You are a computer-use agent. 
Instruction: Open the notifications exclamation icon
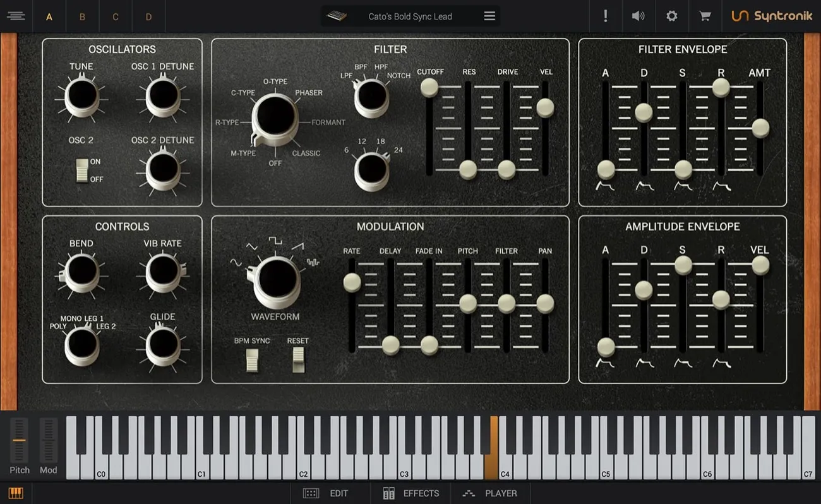click(605, 16)
